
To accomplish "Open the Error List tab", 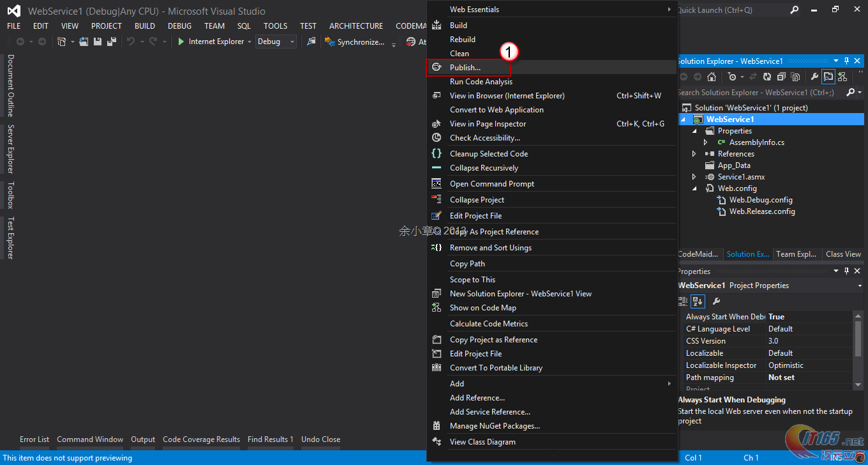I will (x=34, y=439).
